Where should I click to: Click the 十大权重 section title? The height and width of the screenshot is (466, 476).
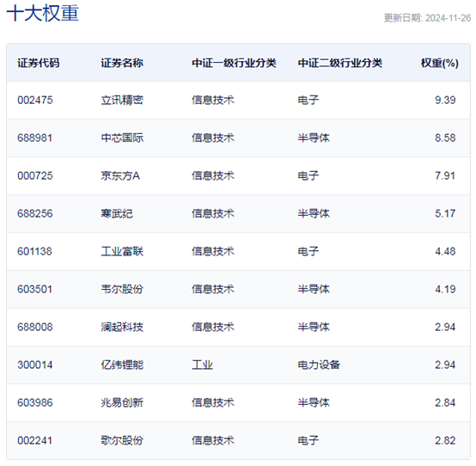43,14
